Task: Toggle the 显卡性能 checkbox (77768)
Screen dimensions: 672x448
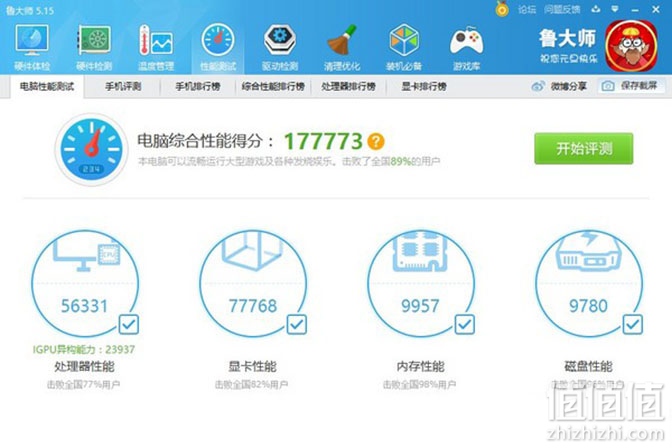Action: 297,325
